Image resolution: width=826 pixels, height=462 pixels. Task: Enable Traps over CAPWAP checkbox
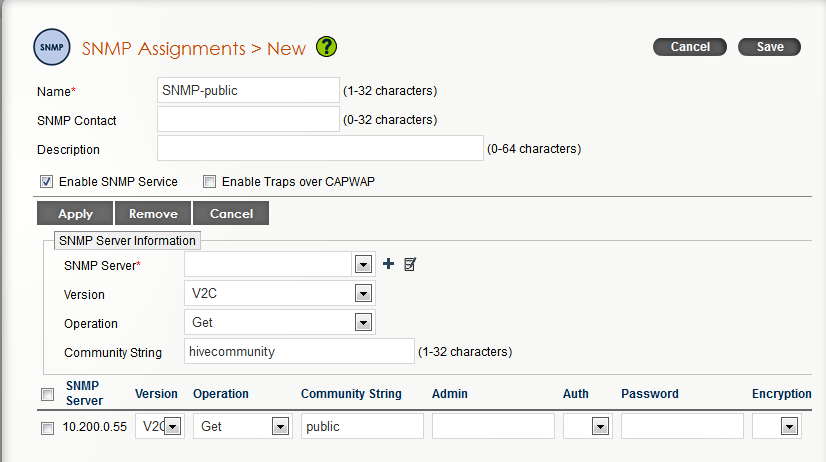point(209,182)
